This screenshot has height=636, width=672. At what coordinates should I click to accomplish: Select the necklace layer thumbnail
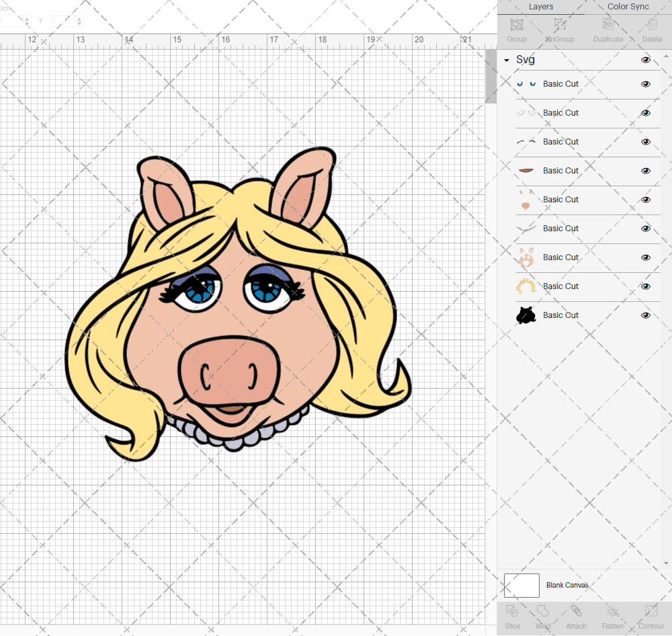point(526,229)
